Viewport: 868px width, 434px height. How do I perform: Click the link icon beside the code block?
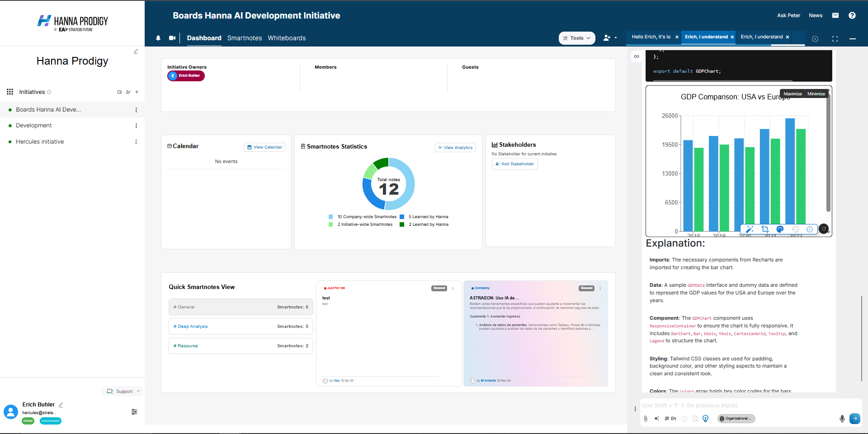click(637, 56)
